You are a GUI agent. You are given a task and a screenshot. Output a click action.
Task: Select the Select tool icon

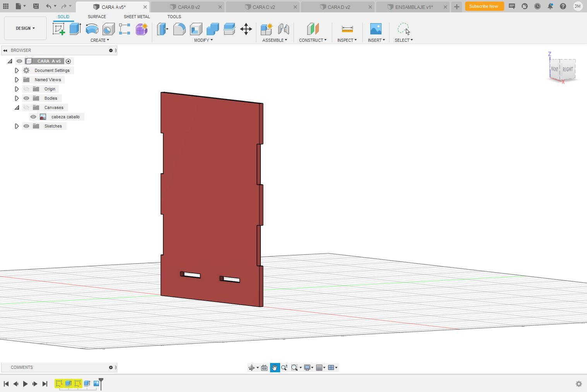[404, 29]
